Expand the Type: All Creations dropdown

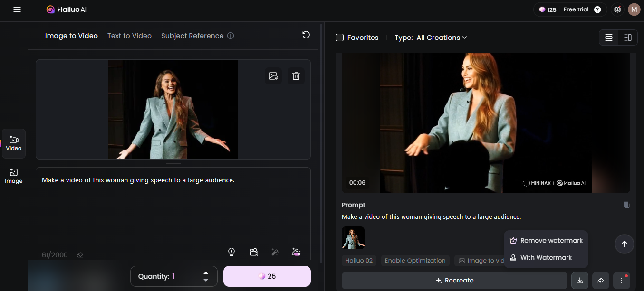[x=441, y=38]
